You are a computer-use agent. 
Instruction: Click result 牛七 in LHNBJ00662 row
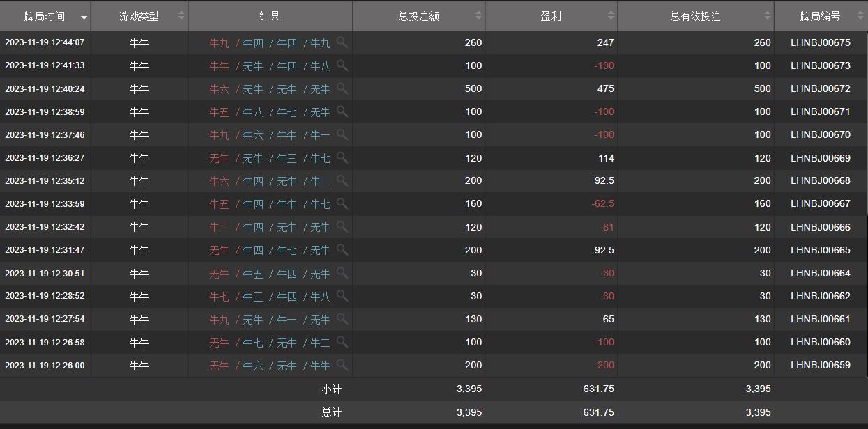pyautogui.click(x=219, y=296)
